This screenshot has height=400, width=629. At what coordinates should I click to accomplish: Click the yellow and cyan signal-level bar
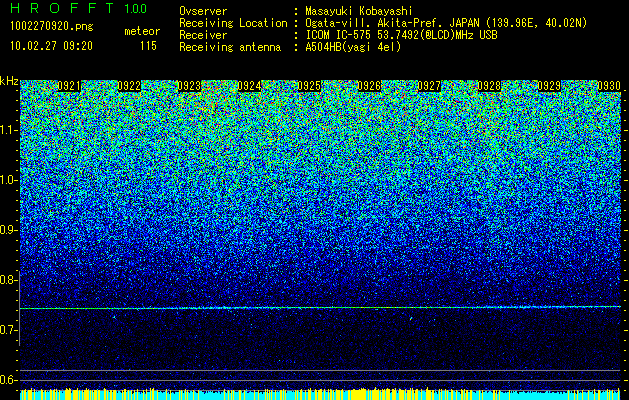pos(320,394)
